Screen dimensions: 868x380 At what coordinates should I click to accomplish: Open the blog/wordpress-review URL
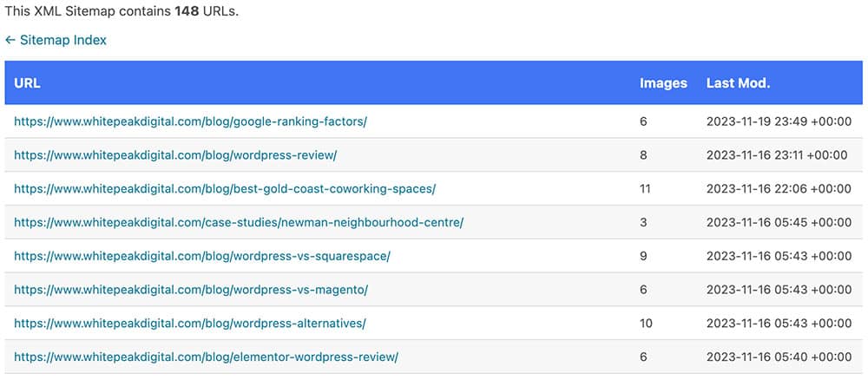[x=175, y=155]
